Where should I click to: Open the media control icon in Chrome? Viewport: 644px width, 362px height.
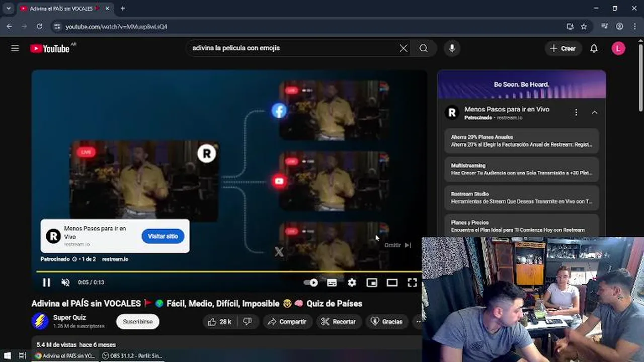(x=605, y=27)
